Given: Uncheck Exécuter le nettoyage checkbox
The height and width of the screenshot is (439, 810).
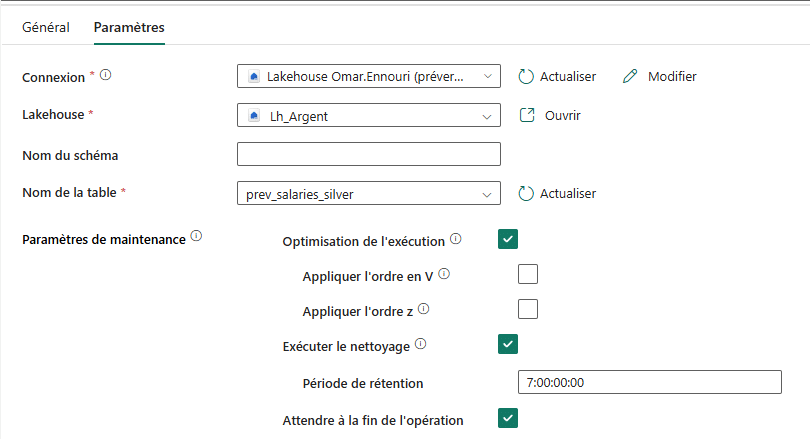Looking at the screenshot, I should [x=508, y=344].
